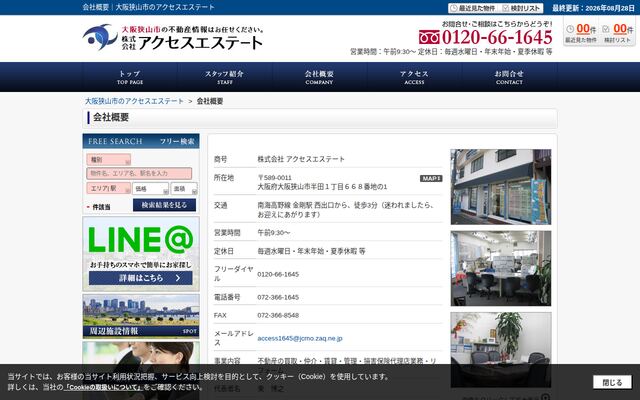640x400 pixels.
Task: Click the Access Estate company logo
Action: click(173, 38)
